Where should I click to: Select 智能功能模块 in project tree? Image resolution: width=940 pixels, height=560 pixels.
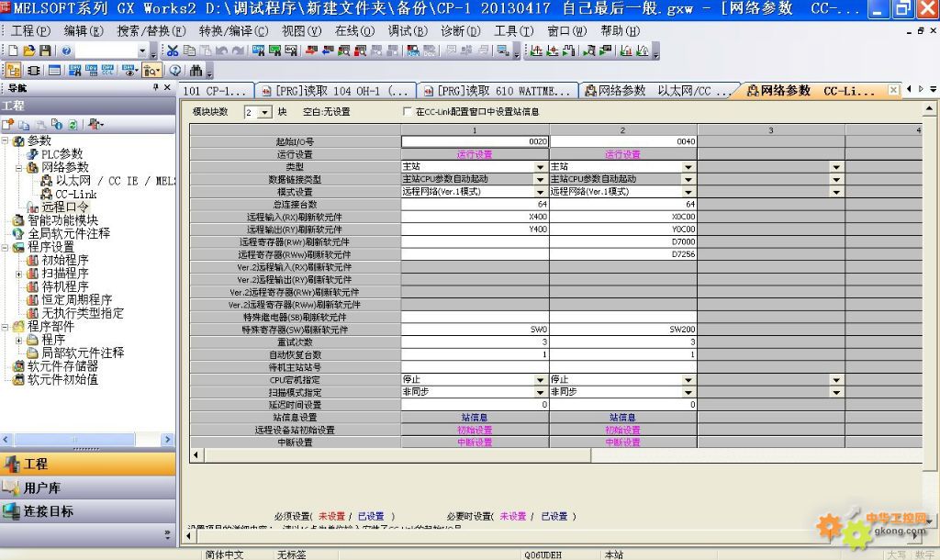click(x=62, y=220)
